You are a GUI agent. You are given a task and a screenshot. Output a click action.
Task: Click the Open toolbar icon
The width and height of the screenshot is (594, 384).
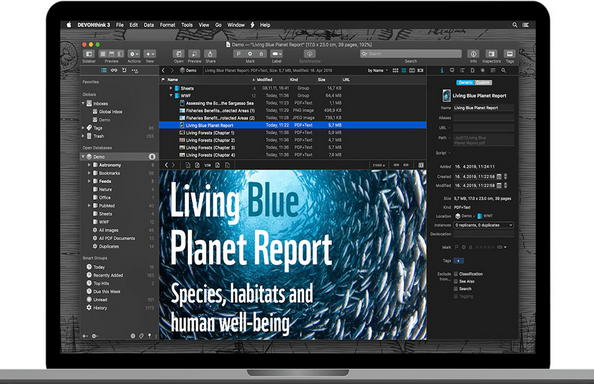[x=178, y=54]
